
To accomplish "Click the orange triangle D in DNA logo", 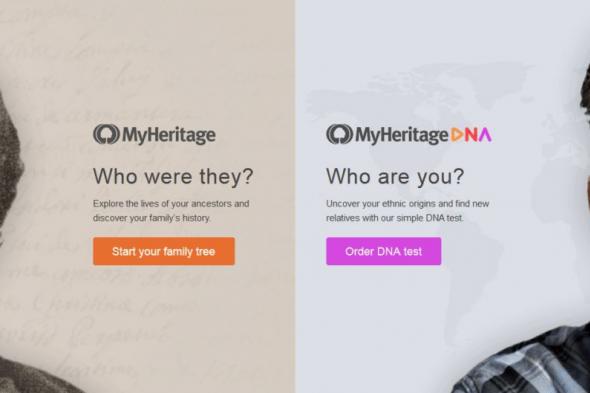I will [456, 135].
